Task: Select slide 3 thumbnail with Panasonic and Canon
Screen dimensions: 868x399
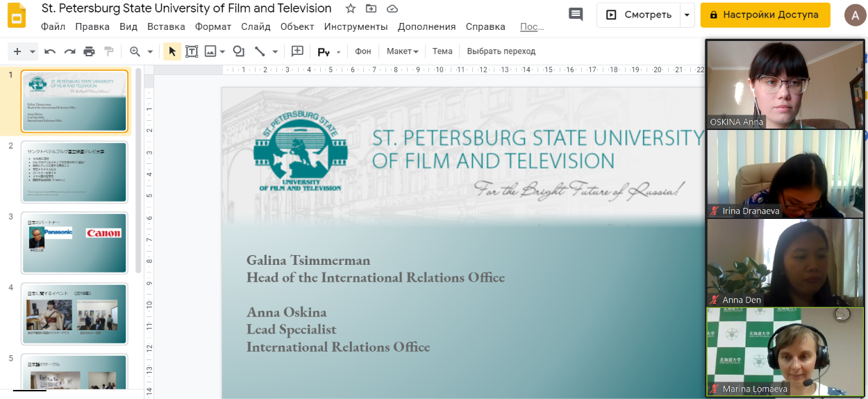Action: coord(75,243)
